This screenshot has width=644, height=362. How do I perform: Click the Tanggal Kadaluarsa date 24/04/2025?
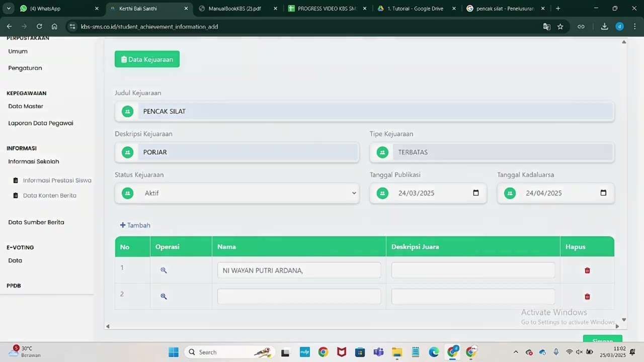(x=544, y=193)
